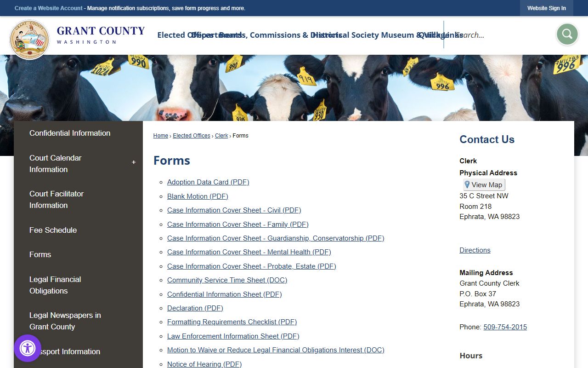Image resolution: width=588 pixels, height=368 pixels.
Task: Select Confidential Information sidebar item
Action: [70, 133]
